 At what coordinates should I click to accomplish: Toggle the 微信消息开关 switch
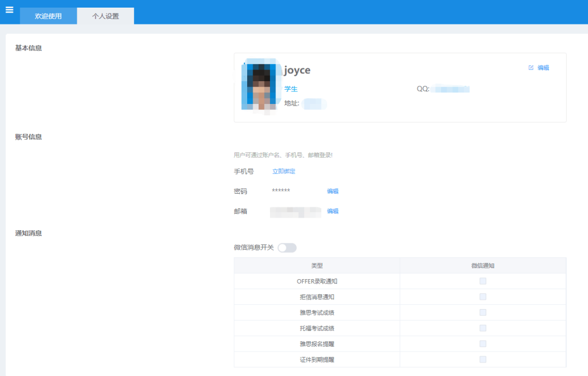(287, 248)
